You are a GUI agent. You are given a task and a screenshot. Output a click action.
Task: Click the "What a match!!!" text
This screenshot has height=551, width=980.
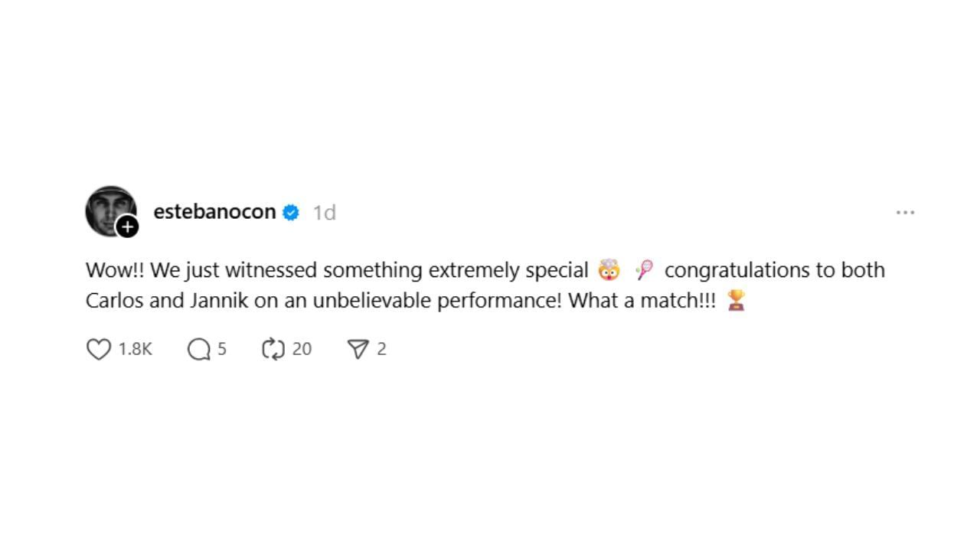pos(642,301)
